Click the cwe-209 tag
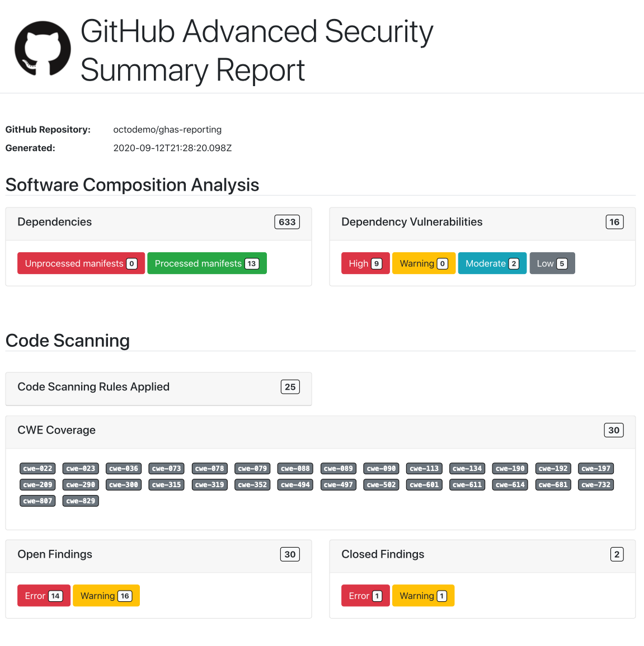 [x=37, y=484]
